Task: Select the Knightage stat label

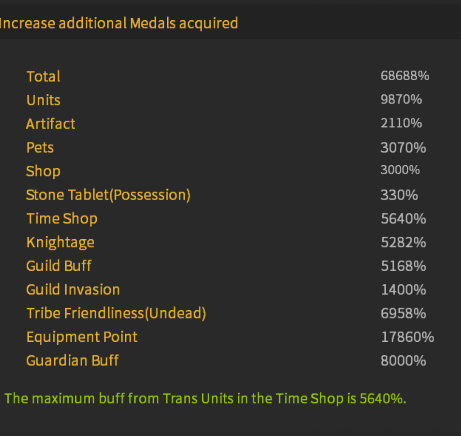Action: 60,242
